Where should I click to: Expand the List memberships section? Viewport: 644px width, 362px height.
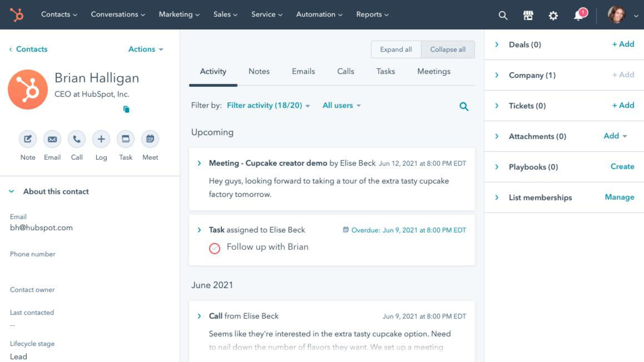[x=497, y=197]
